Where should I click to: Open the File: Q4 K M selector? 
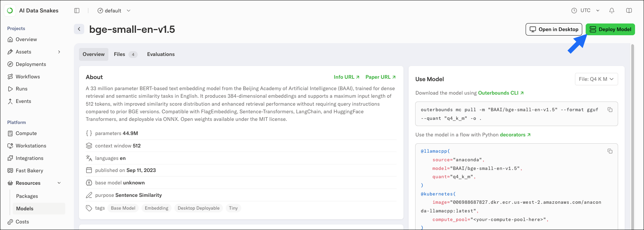pos(596,79)
